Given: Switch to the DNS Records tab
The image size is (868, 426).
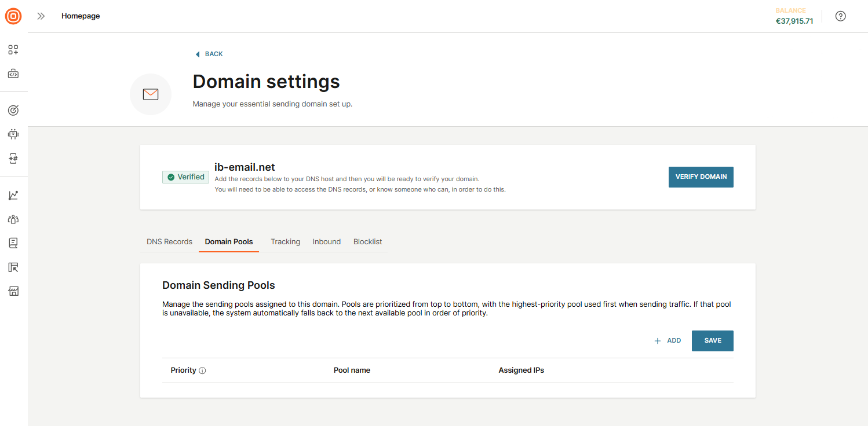Looking at the screenshot, I should coord(169,241).
